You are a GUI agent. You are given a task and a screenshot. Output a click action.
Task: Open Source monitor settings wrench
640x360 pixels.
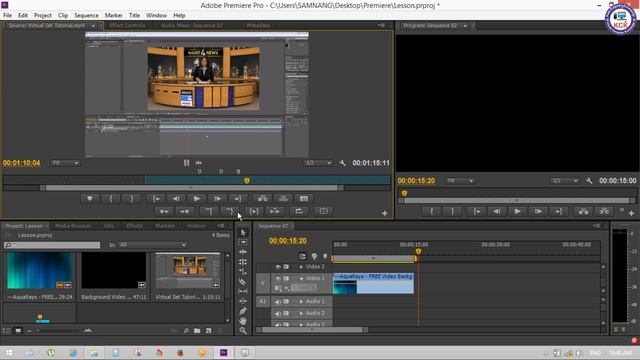342,163
